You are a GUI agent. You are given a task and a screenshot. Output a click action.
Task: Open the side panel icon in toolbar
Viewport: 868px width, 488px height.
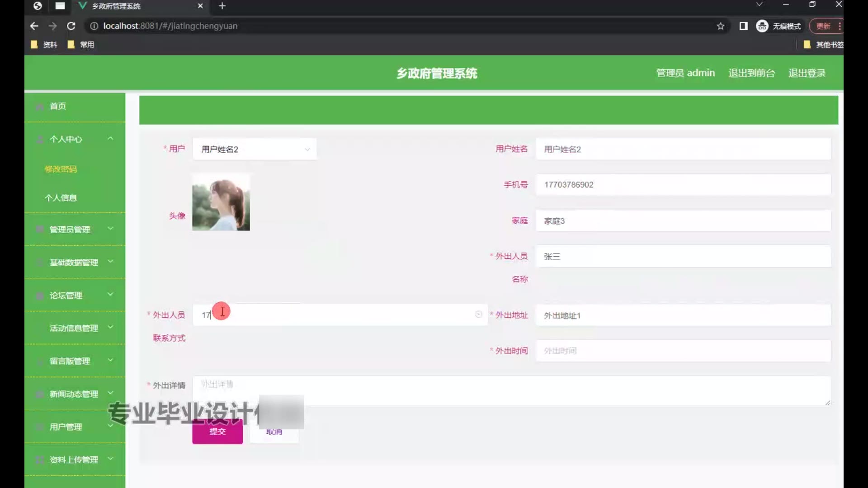click(x=743, y=26)
